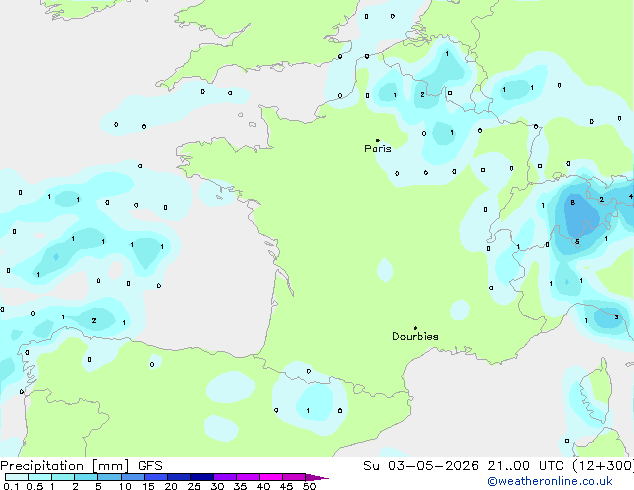Select the Dourbies location dot marker
Viewport: 634px width, 490px height.
pyautogui.click(x=415, y=328)
